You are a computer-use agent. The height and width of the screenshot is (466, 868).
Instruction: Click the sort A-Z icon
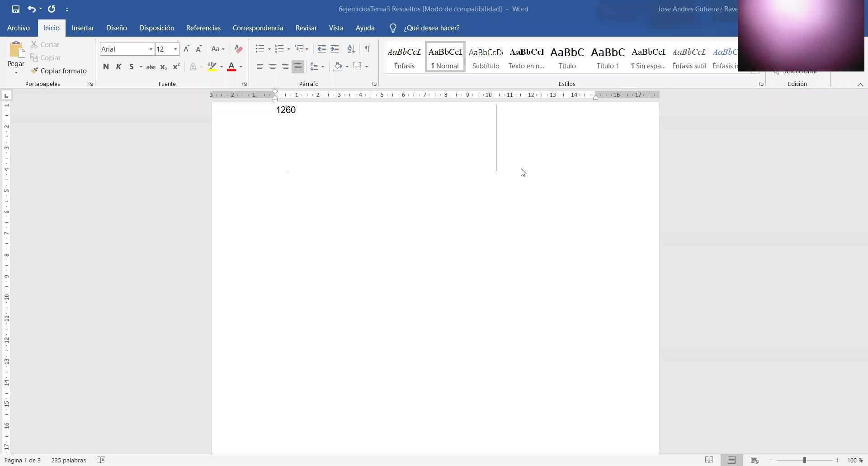click(x=351, y=49)
